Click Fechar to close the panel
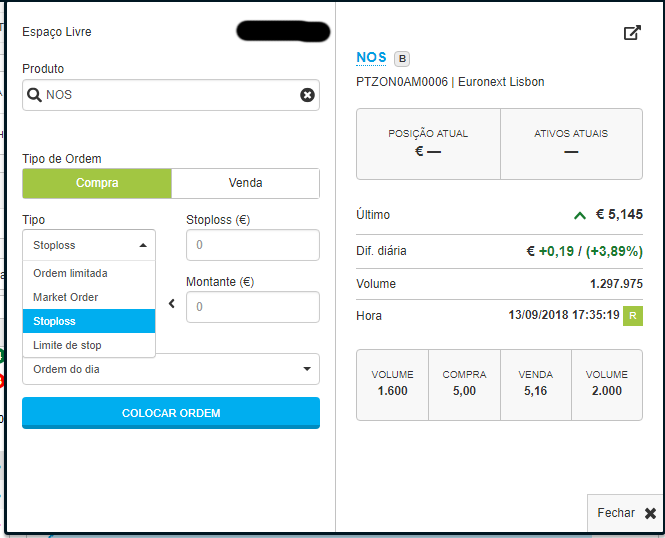The height and width of the screenshot is (538, 665). [x=626, y=513]
